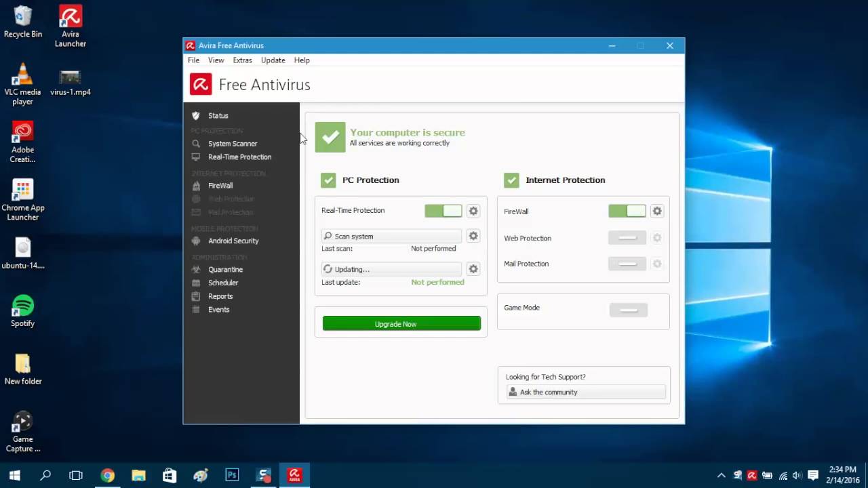Screen dimensions: 868x488
Task: Open update settings gear icon
Action: click(x=473, y=269)
